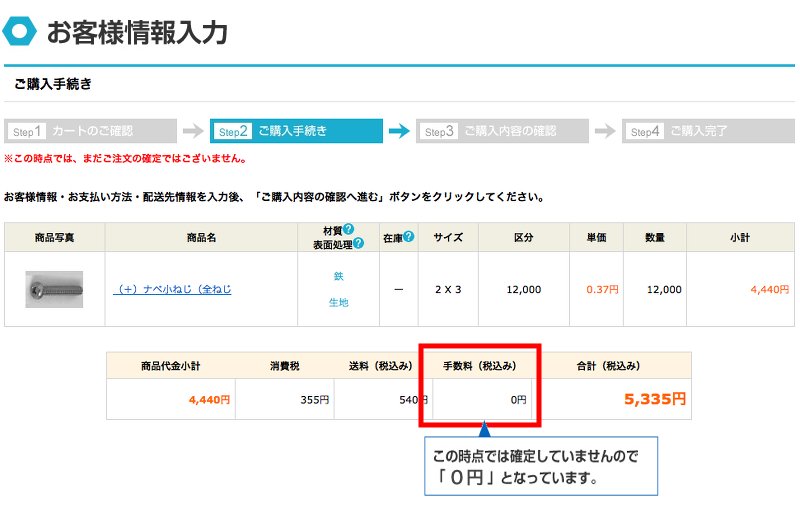This screenshot has width=800, height=530.
Task: Click the 商品写真 column header
Action: (x=55, y=237)
